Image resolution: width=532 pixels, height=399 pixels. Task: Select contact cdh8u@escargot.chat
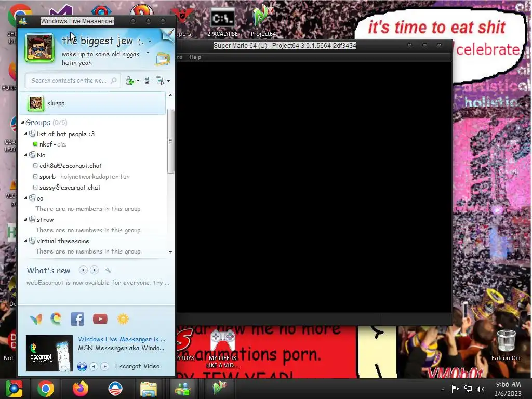coord(71,166)
